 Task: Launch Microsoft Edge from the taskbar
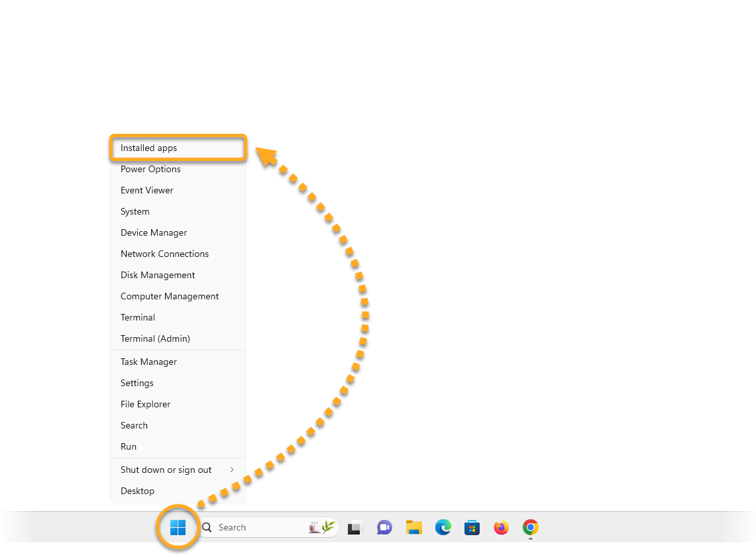pos(443,528)
